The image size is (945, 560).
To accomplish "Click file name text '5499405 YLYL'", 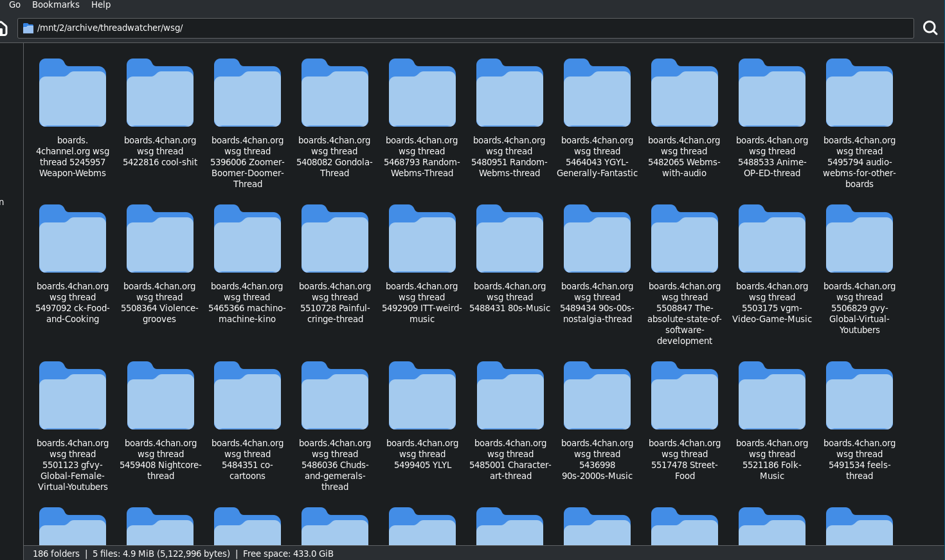I will [422, 465].
